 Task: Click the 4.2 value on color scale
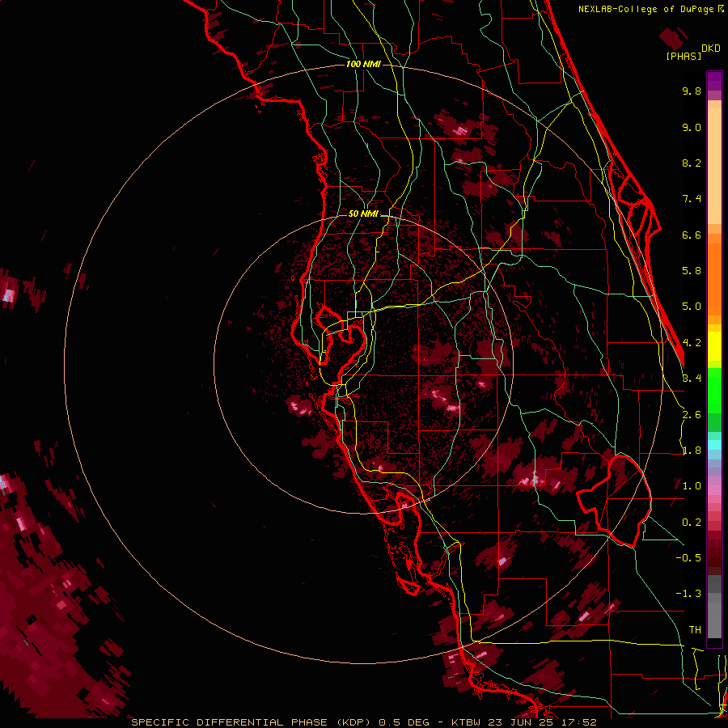(x=692, y=343)
